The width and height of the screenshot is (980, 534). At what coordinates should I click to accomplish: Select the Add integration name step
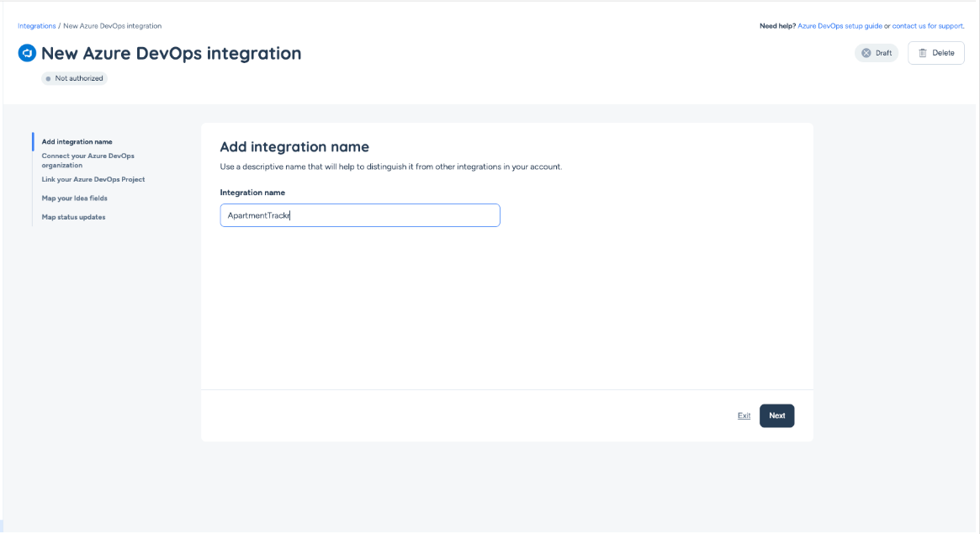coord(77,142)
